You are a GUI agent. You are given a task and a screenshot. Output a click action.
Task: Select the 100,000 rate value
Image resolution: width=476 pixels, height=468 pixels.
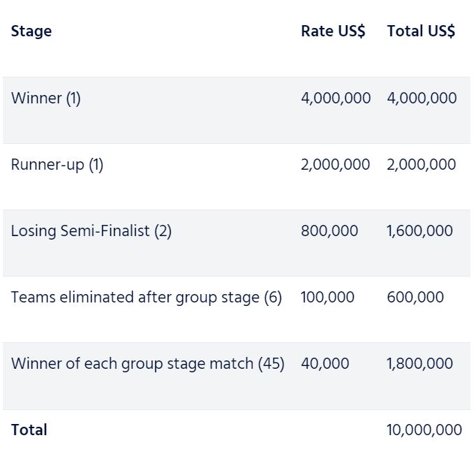click(x=328, y=298)
